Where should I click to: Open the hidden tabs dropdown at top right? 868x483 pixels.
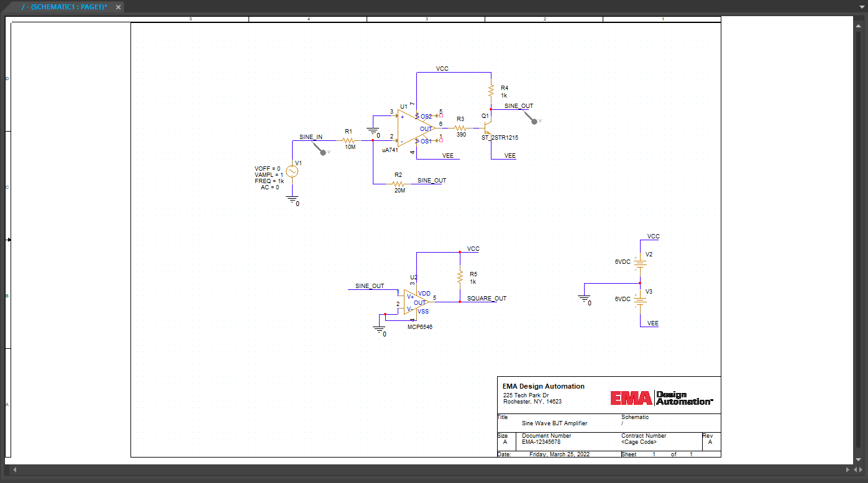(862, 7)
